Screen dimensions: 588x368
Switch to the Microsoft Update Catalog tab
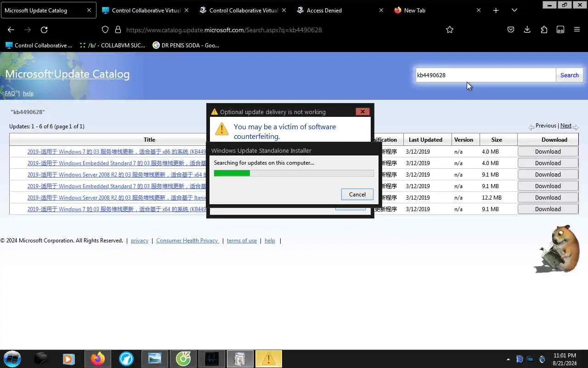pyautogui.click(x=48, y=10)
